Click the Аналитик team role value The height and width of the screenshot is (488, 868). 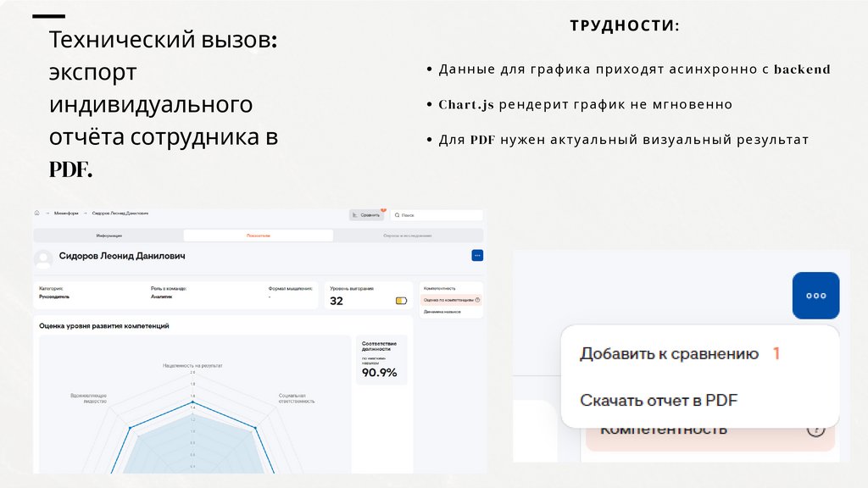[x=162, y=297]
